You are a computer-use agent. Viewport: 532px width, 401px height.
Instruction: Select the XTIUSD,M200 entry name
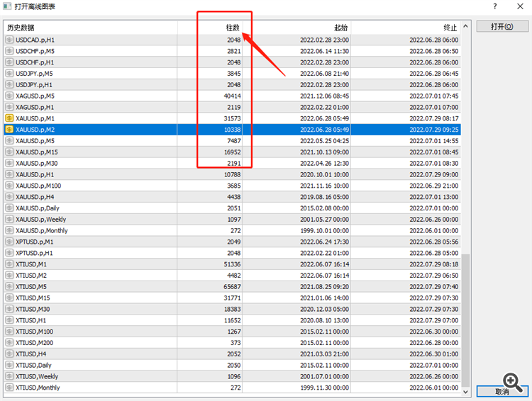(34, 342)
